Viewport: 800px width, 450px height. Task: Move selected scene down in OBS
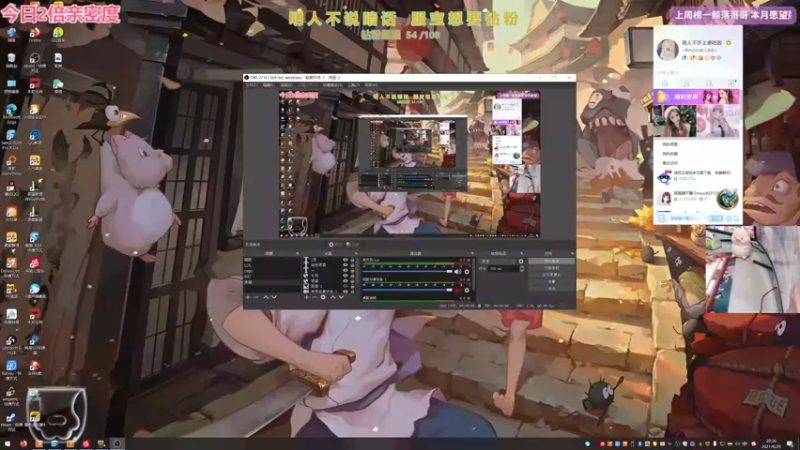[274, 297]
